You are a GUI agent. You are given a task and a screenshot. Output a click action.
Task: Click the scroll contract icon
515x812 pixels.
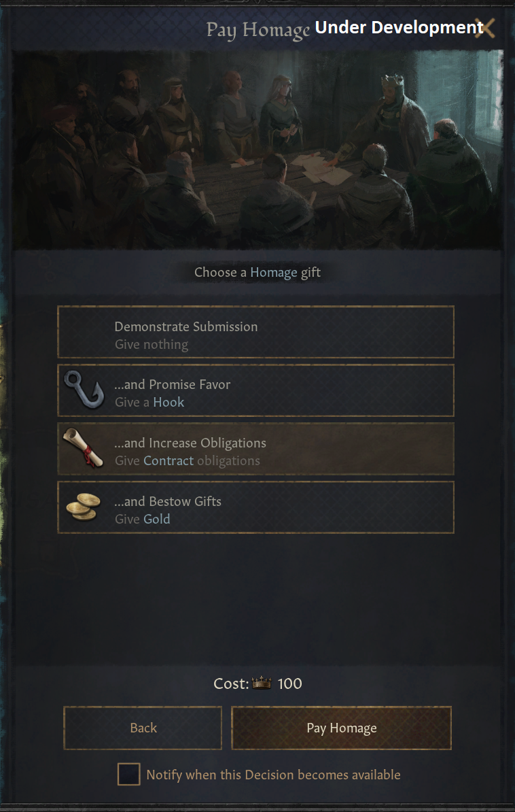click(x=84, y=448)
